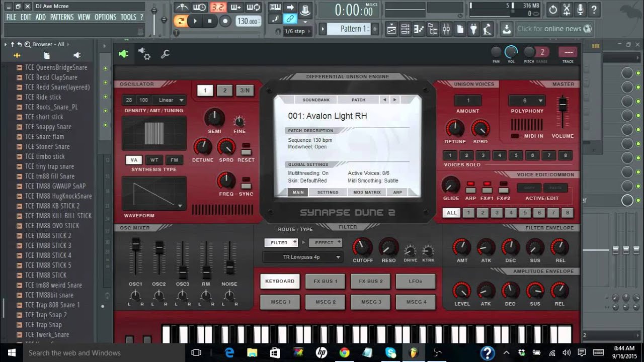Open the TOOLS menu
This screenshot has width=644, height=362.
point(128,17)
